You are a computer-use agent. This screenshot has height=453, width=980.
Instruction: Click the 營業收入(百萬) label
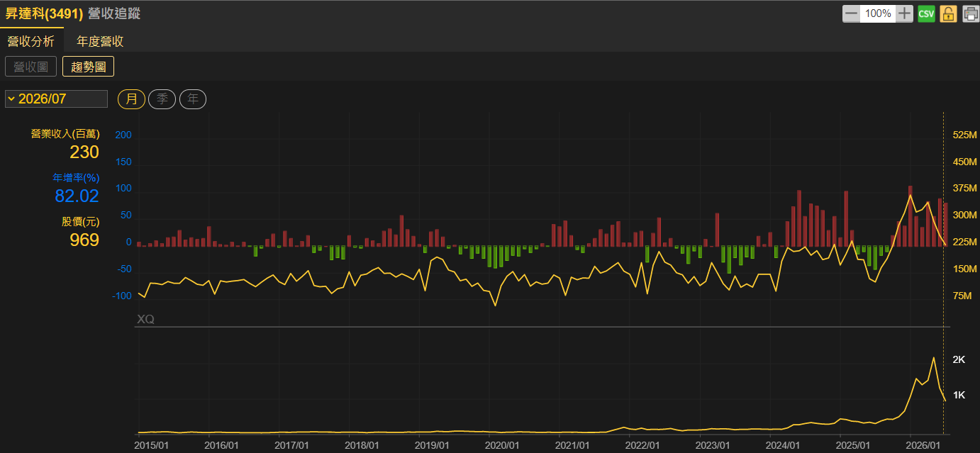point(65,133)
